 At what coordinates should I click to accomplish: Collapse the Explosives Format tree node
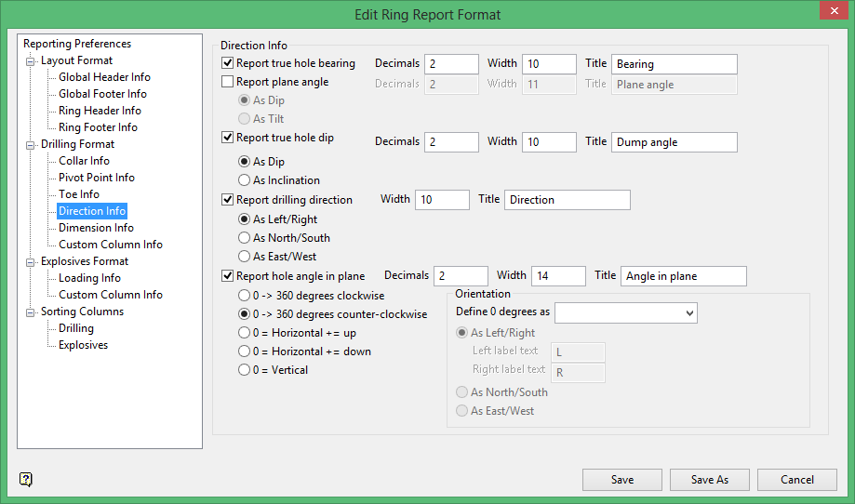point(32,262)
